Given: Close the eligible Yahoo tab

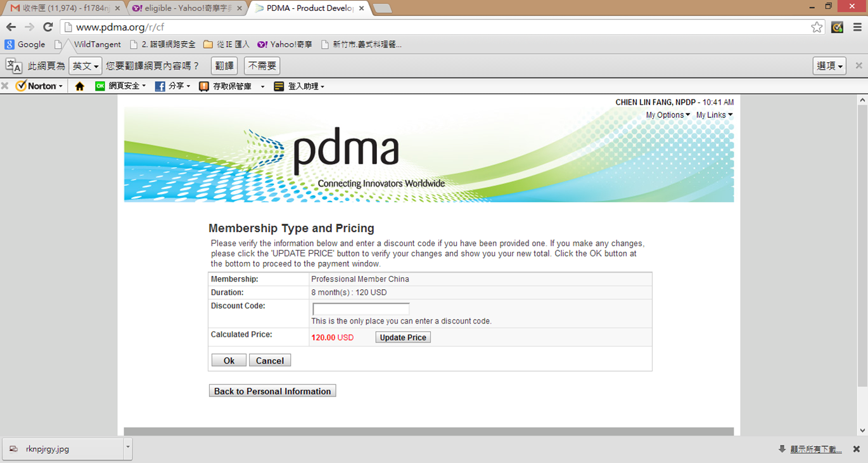Looking at the screenshot, I should 239,8.
